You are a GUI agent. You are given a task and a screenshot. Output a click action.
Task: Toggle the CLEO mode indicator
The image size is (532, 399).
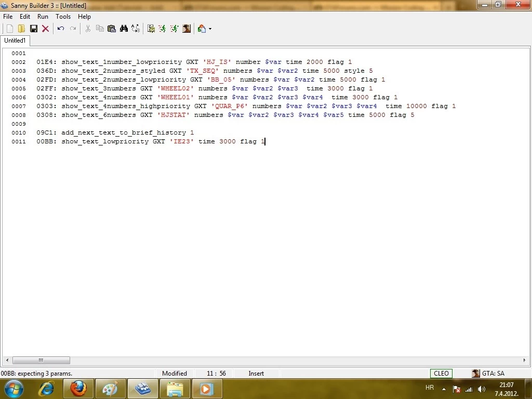click(441, 373)
